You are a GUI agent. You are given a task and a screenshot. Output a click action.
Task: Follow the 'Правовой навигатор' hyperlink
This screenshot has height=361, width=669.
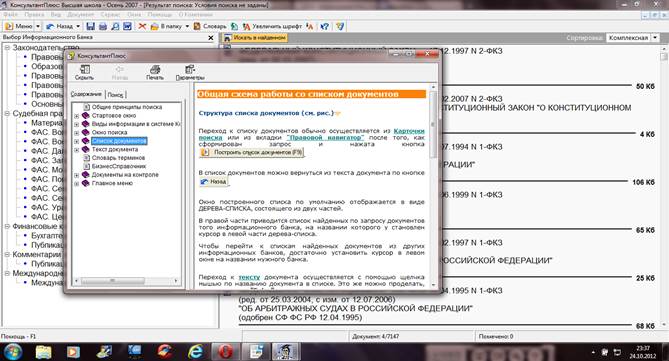325,137
